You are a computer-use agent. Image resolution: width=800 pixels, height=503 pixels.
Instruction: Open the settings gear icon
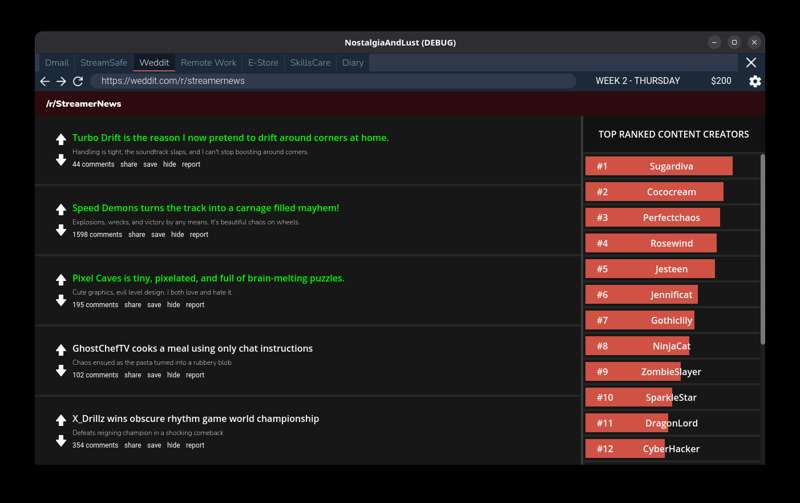coord(755,81)
